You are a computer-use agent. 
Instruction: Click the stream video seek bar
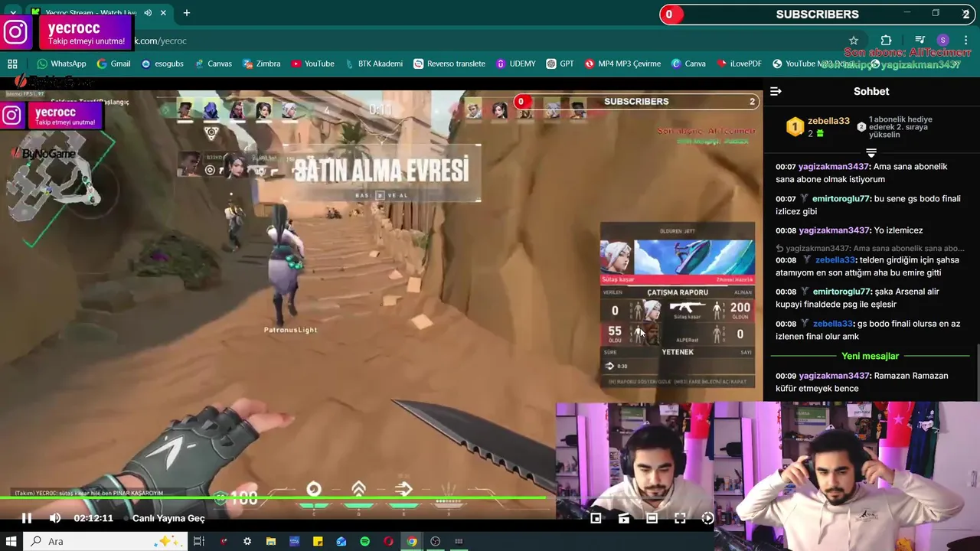point(272,498)
